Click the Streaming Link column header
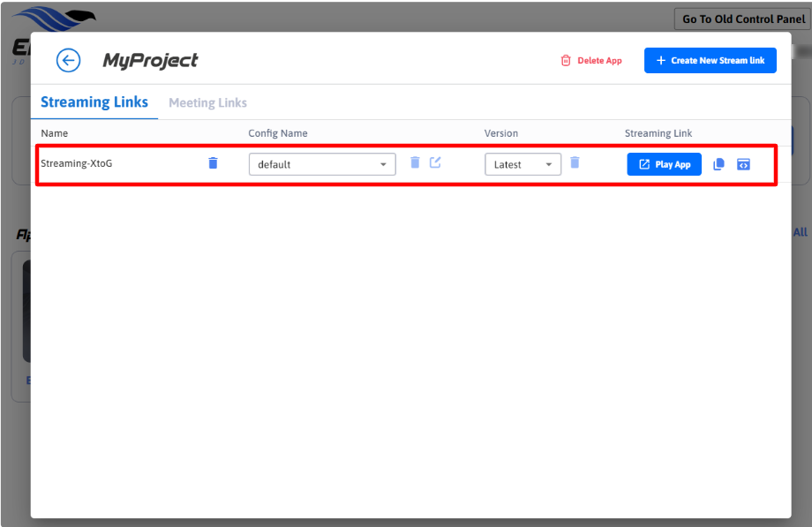Viewport: 812px width, 527px height. pyautogui.click(x=658, y=133)
